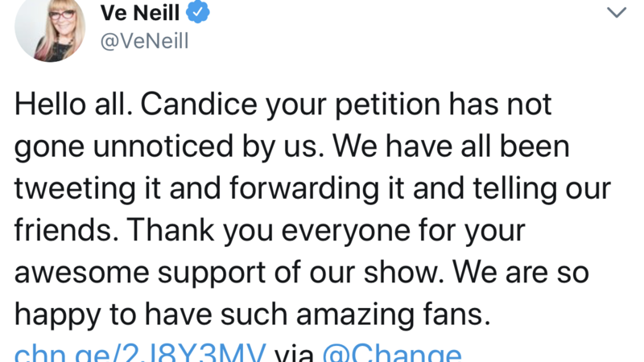Open the tweet options chevron menu
The height and width of the screenshot is (362, 644).
pyautogui.click(x=616, y=12)
